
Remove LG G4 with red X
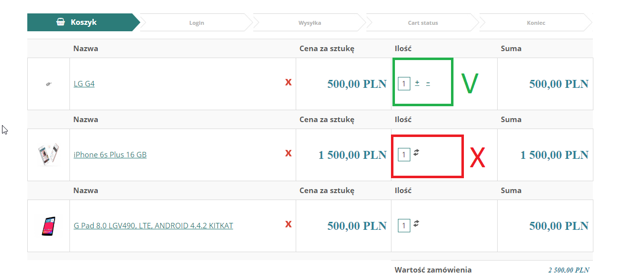tap(288, 82)
